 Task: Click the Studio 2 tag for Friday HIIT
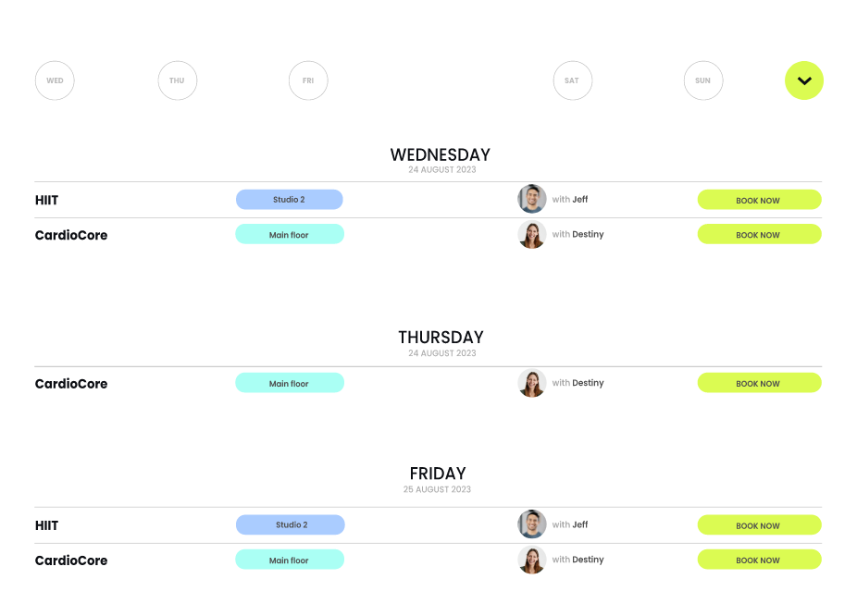[291, 525]
